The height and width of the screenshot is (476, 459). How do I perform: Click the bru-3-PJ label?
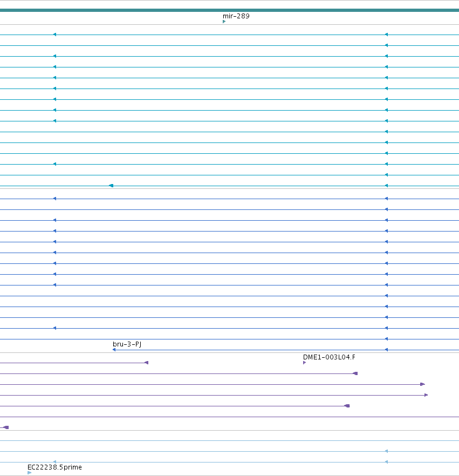tap(127, 344)
